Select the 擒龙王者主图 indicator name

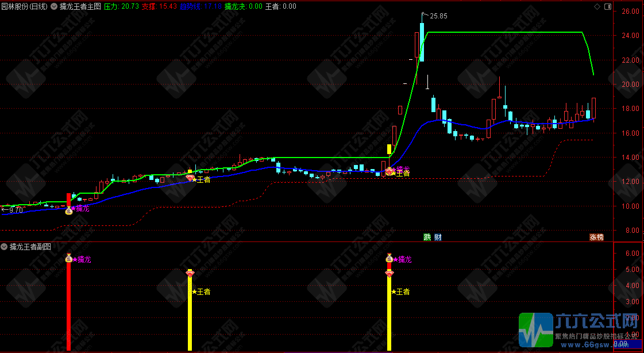(80, 6)
